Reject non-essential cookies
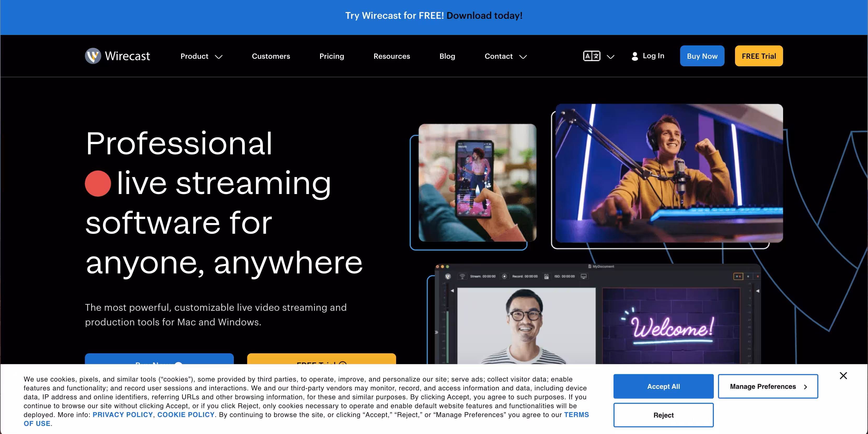This screenshot has height=434, width=868. coord(663,415)
